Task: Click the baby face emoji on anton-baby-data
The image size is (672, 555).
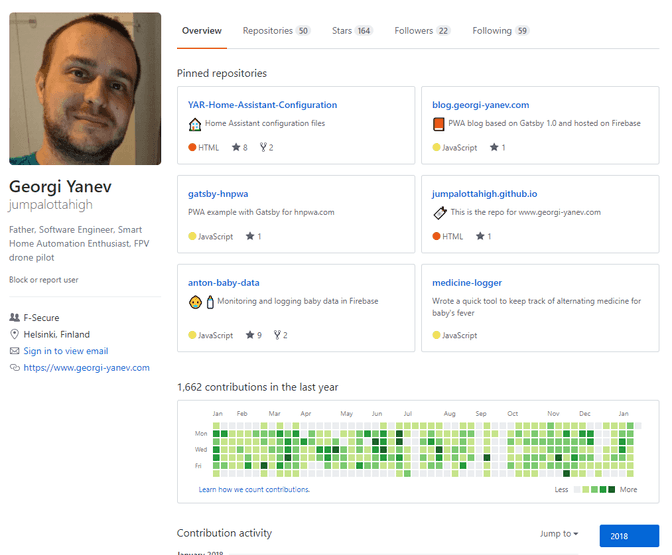Action: 195,303
